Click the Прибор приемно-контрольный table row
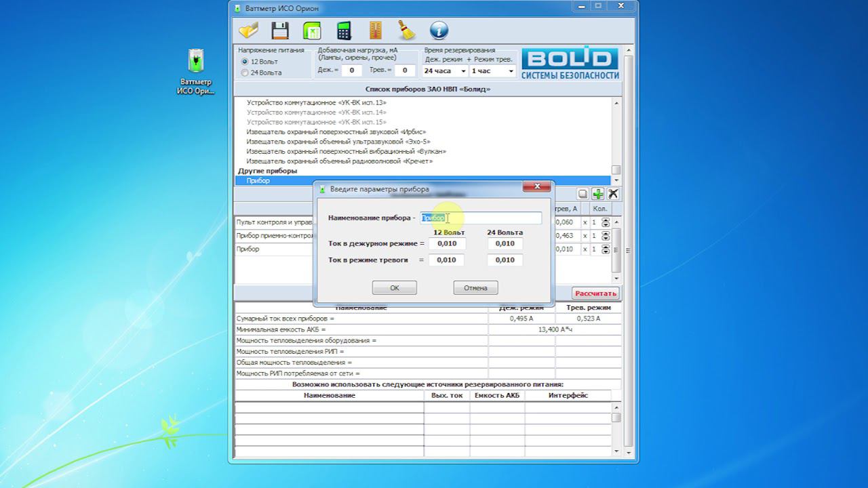 click(275, 236)
